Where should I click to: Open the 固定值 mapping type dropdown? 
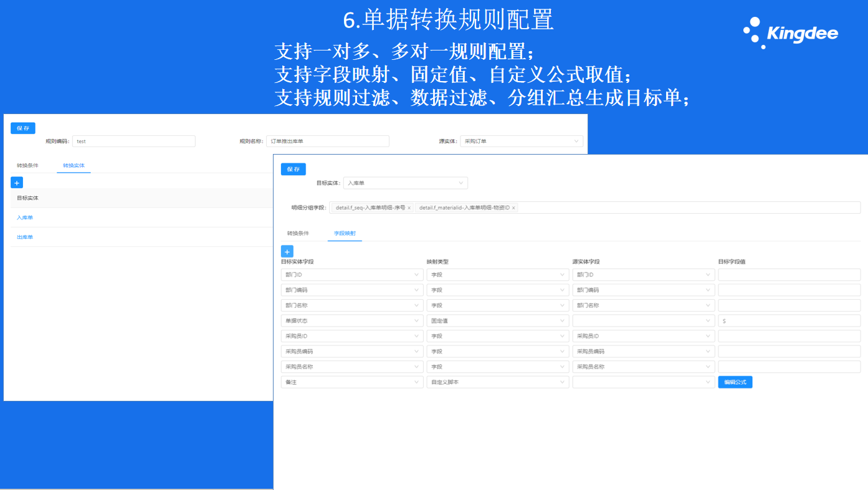click(497, 321)
